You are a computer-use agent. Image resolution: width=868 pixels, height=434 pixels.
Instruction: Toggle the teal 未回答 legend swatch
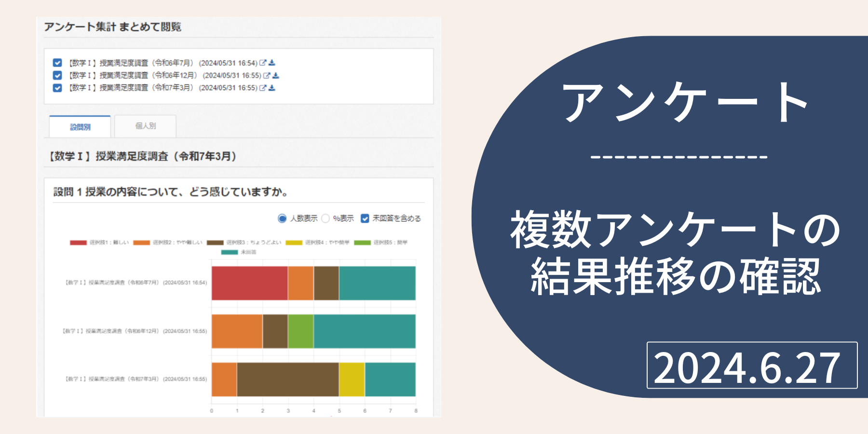230,252
